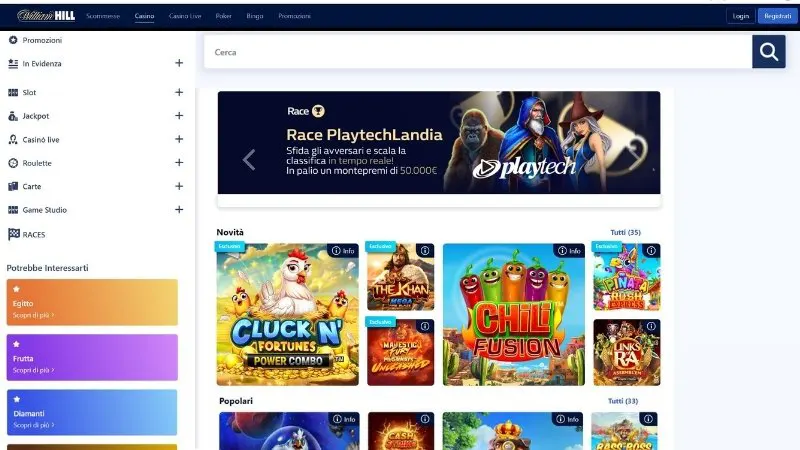Click the Game Studio sidebar icon
Viewport: 800px width, 450px height.
point(13,210)
